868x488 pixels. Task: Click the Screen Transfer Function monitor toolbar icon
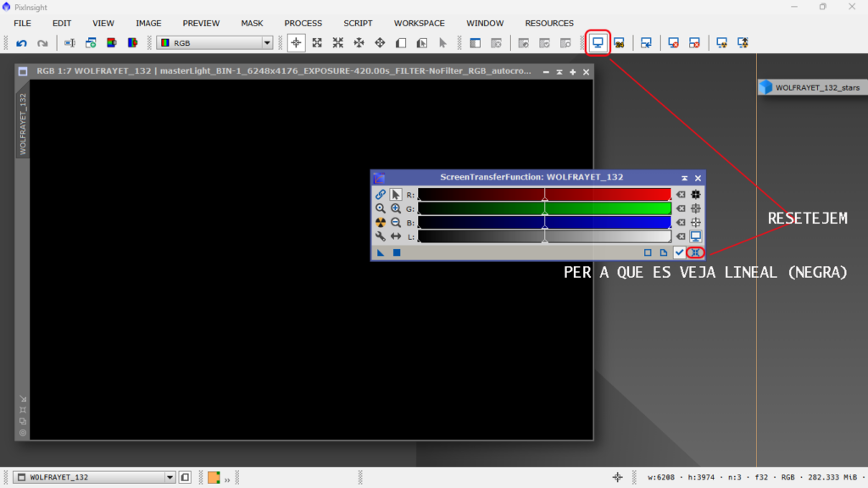click(598, 42)
